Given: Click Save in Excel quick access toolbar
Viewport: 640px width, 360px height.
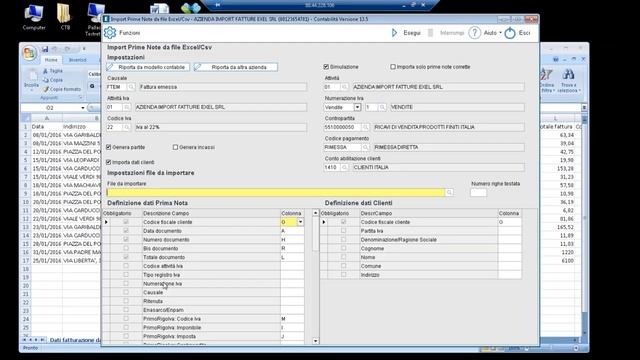Looking at the screenshot, I should point(45,49).
